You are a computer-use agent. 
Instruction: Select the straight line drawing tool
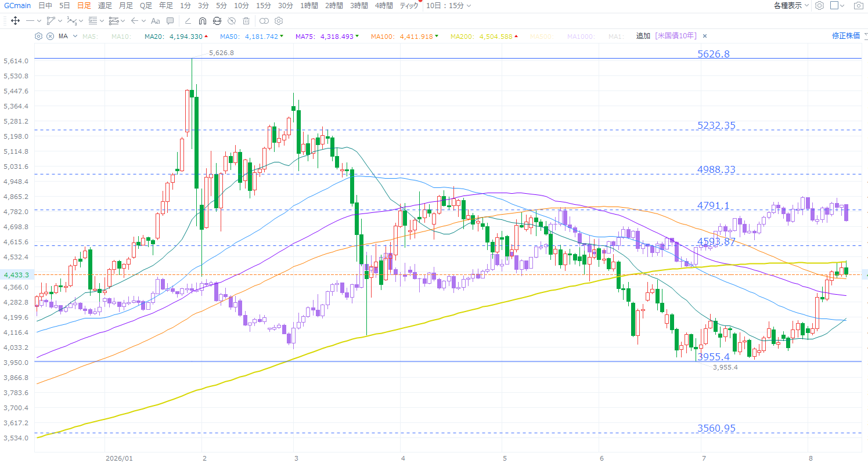(30, 21)
